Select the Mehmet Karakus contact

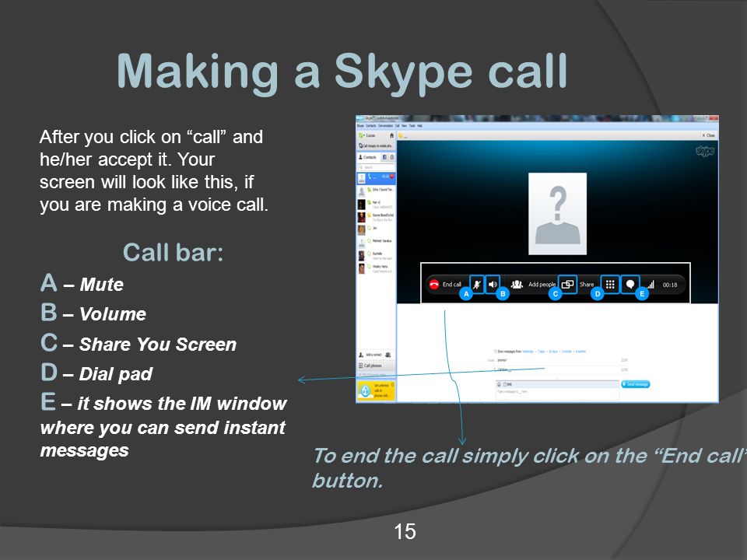(x=376, y=242)
